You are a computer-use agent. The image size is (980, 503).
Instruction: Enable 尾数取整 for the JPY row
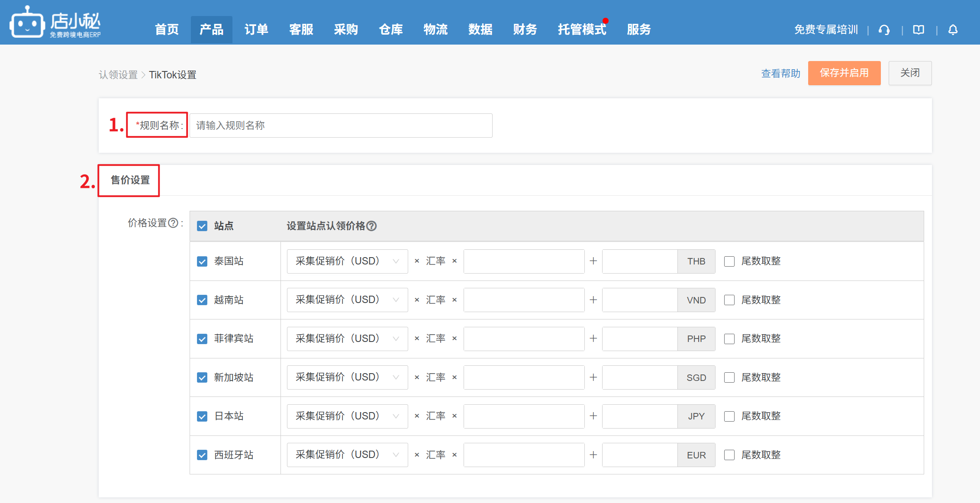(x=729, y=416)
